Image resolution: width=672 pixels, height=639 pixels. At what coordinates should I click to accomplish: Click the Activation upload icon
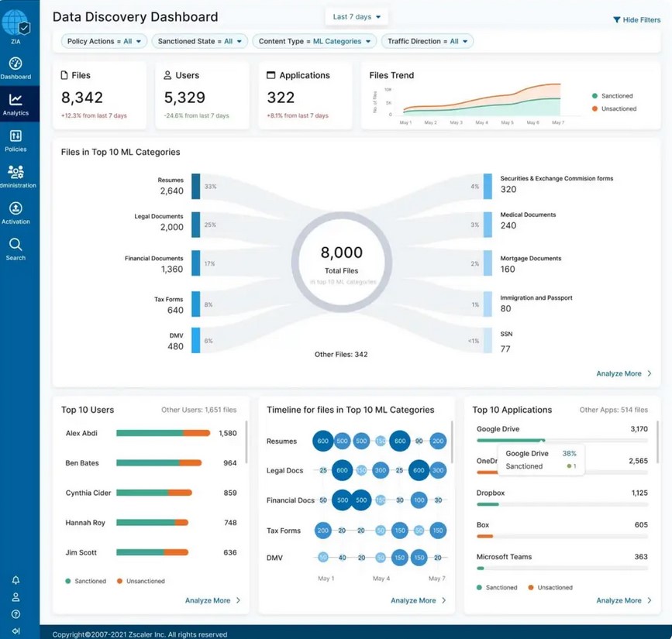click(x=16, y=208)
